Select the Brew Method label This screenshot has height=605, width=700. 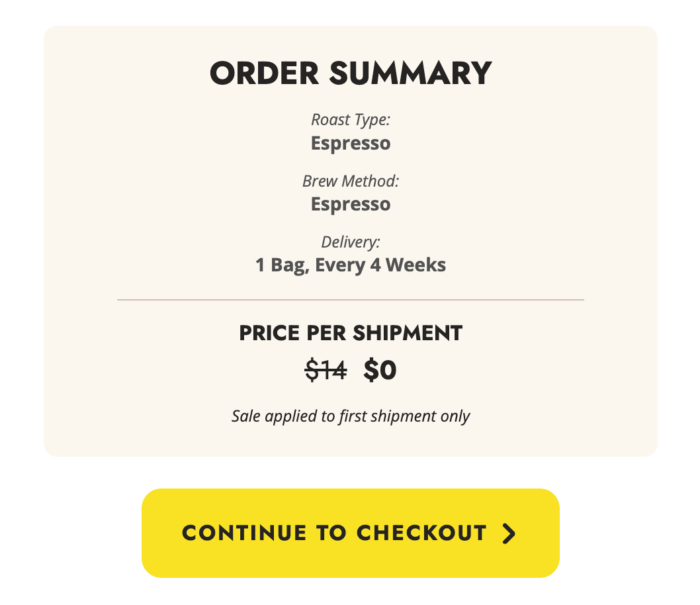click(351, 181)
